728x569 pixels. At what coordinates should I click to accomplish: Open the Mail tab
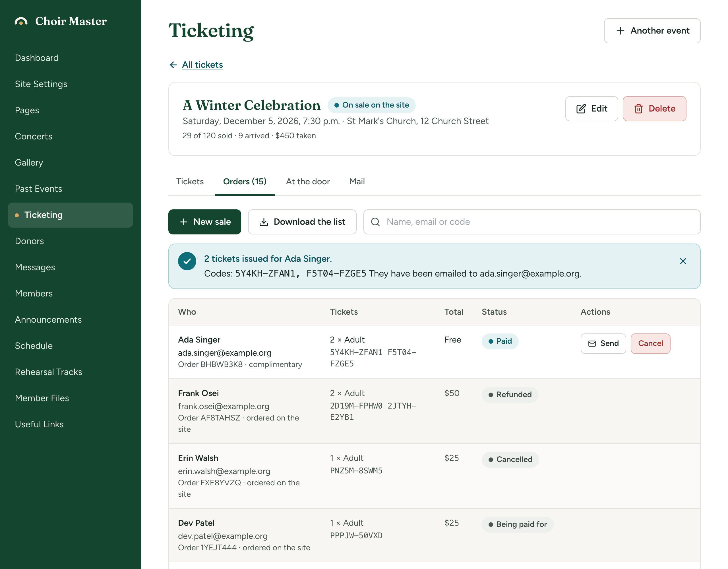[x=357, y=182]
